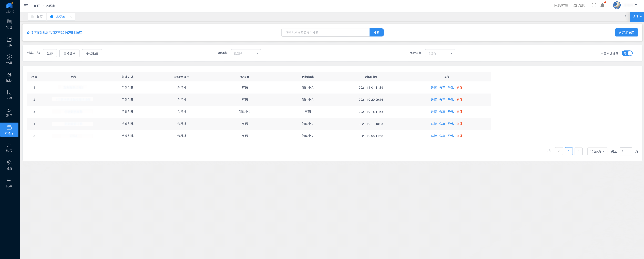Open the 账号 account section
Viewport: 644px width, 259px height.
pos(9,148)
